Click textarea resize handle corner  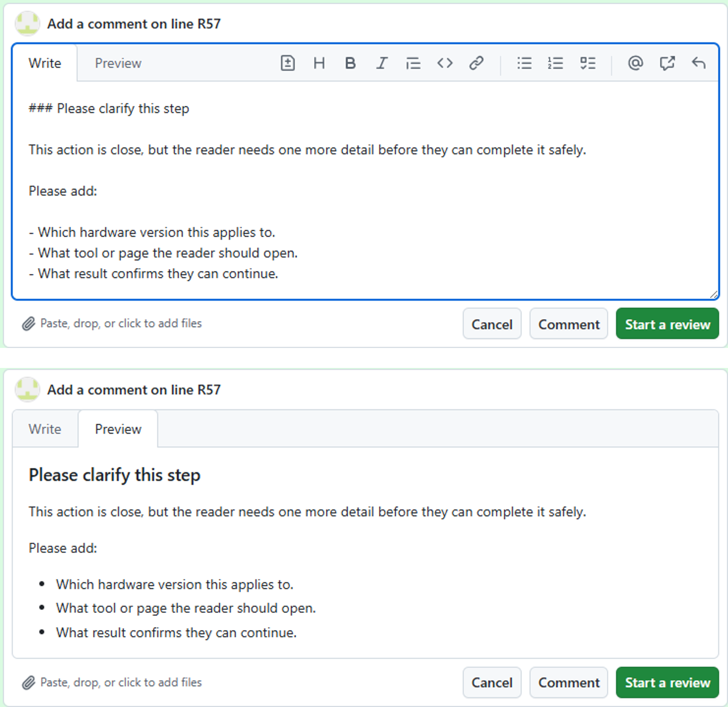(x=713, y=295)
